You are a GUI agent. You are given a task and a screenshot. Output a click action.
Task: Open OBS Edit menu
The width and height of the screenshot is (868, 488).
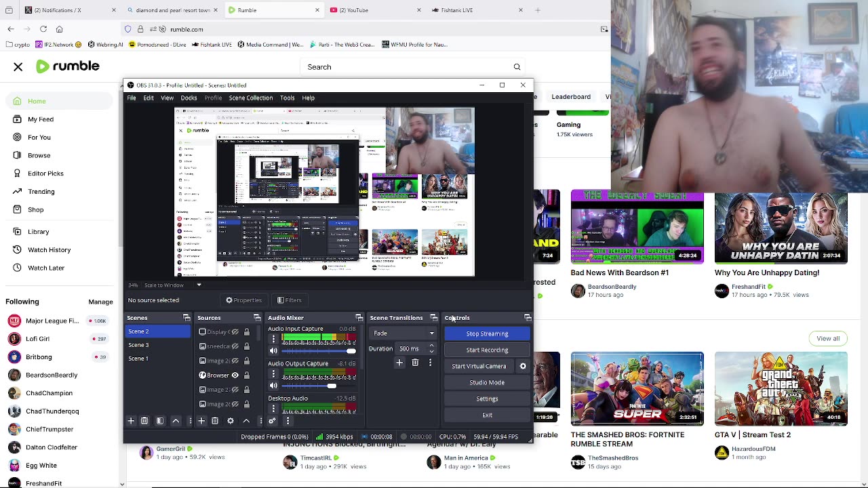149,98
